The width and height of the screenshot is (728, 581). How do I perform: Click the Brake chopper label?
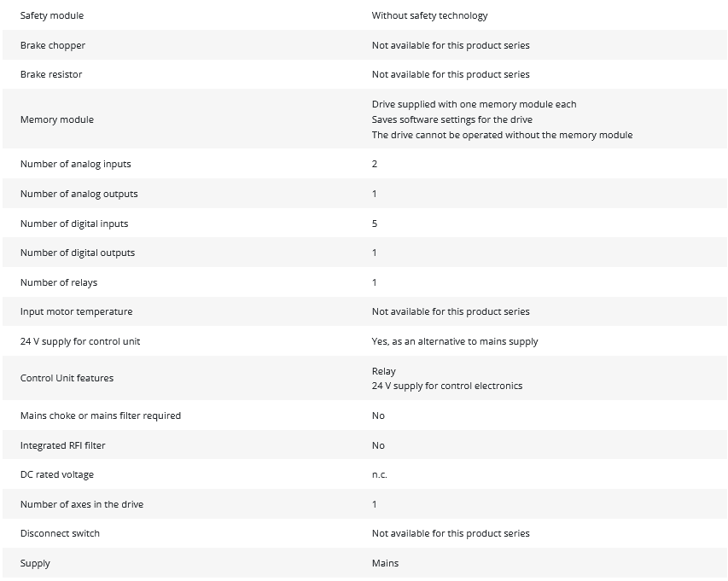click(53, 45)
